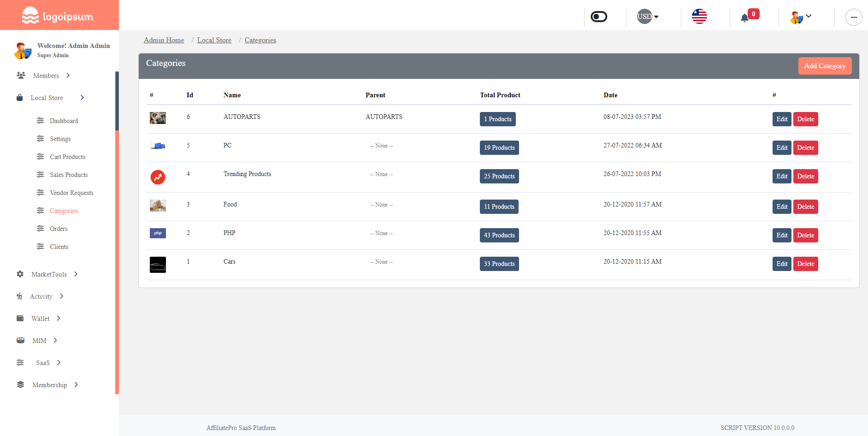Open the USD currency dropdown
Screen dimensions: 868x436
[x=647, y=17]
